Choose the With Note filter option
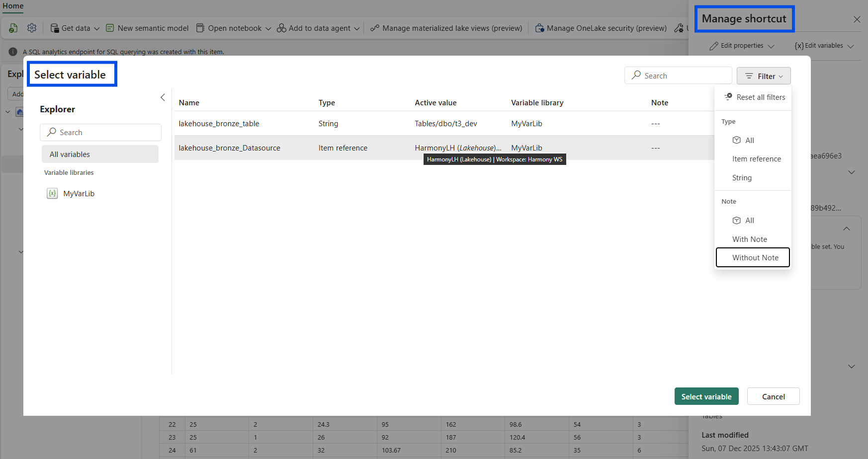 tap(749, 239)
